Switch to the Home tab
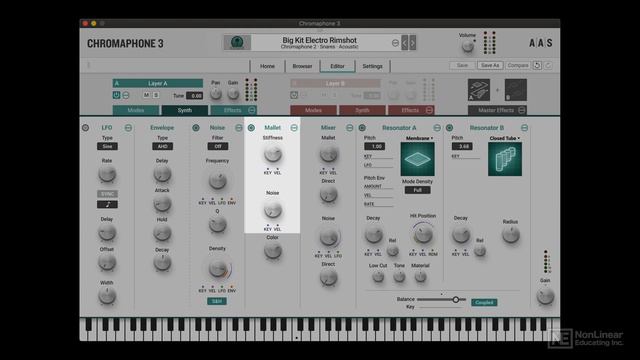 coord(267,66)
